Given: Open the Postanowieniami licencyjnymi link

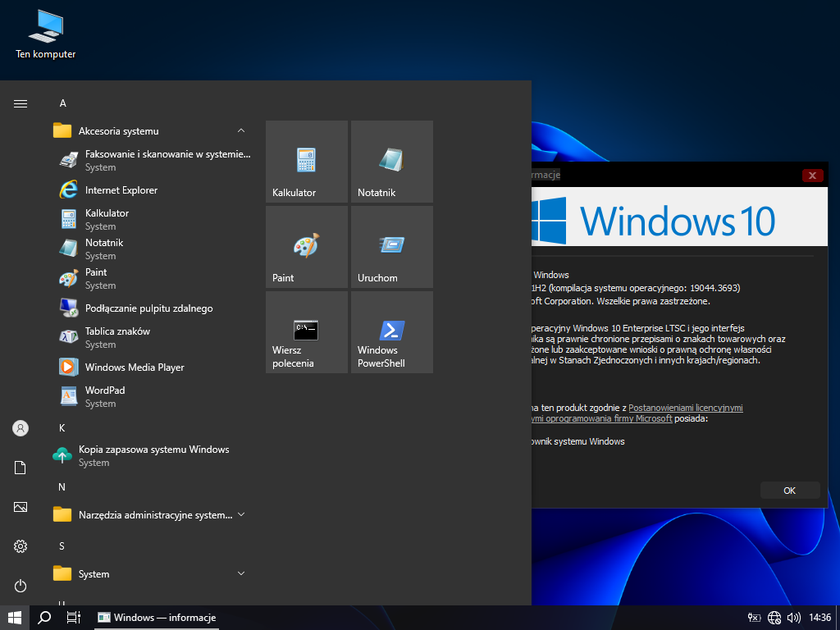Looking at the screenshot, I should (x=686, y=408).
